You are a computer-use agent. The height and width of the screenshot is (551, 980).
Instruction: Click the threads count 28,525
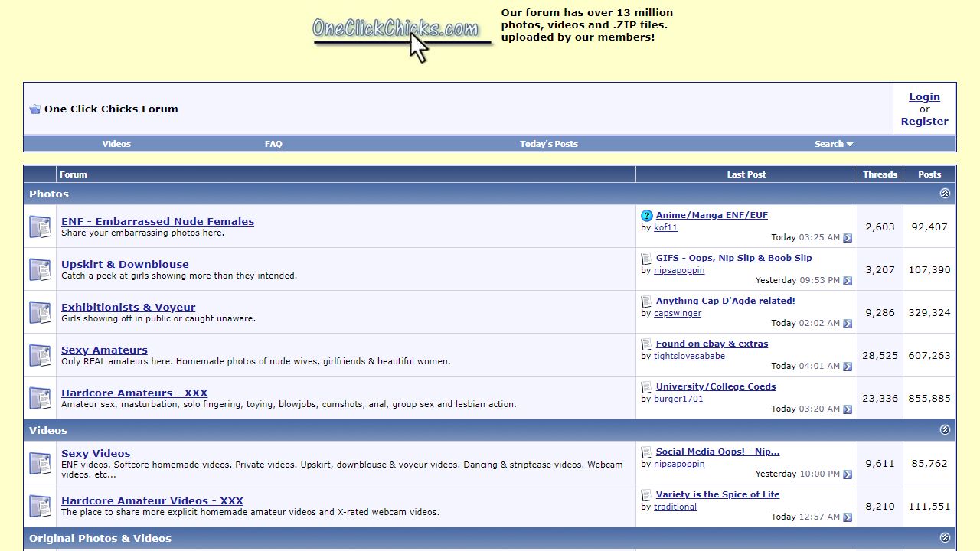point(880,355)
